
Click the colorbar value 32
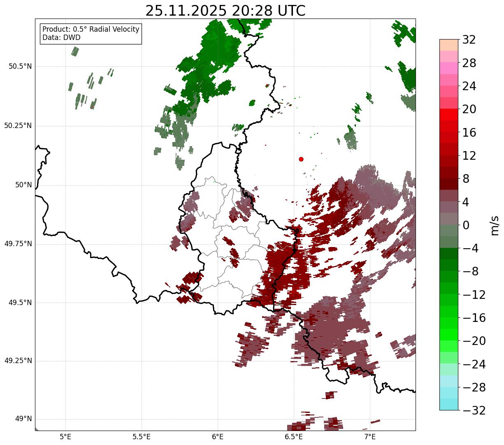coord(469,40)
